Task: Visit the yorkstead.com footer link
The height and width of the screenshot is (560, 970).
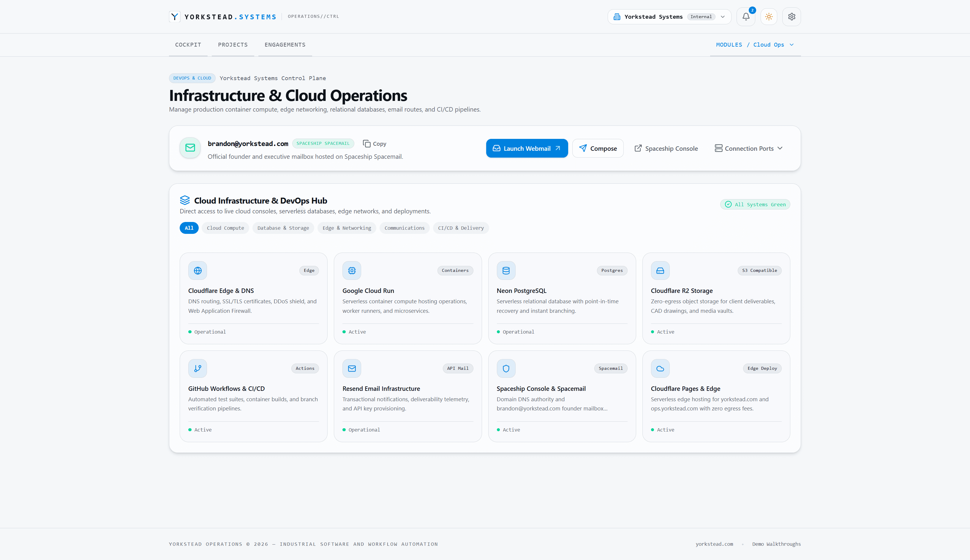Action: pos(714,544)
